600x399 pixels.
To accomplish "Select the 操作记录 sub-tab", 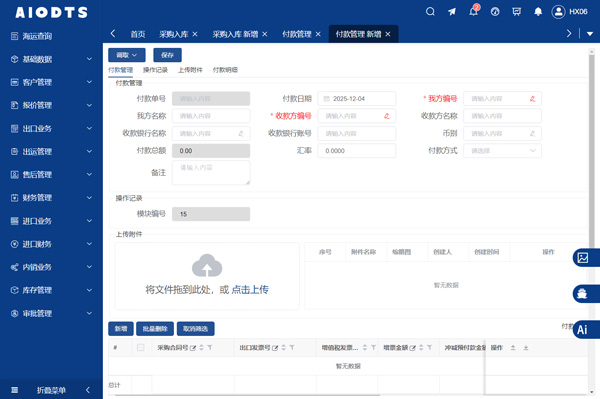I will (x=155, y=70).
